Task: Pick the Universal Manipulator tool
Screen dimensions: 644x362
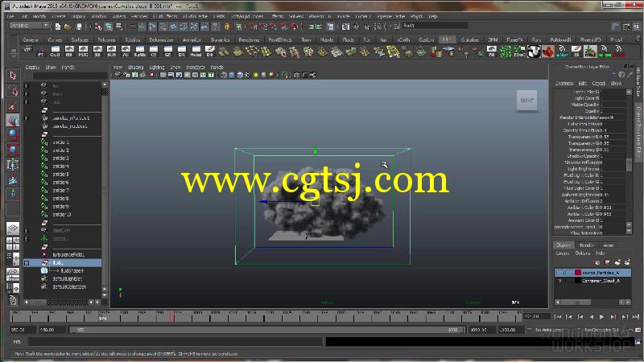Action: [13, 165]
